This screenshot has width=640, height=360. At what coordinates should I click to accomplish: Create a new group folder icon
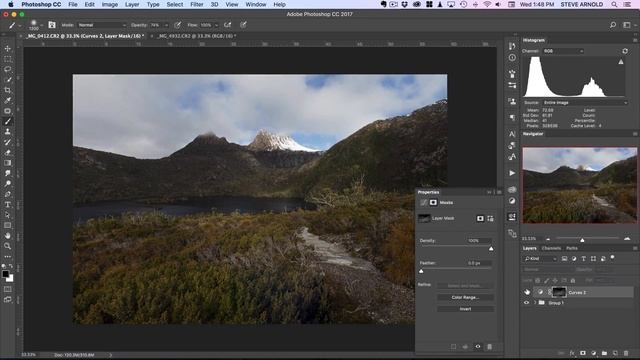coord(604,353)
